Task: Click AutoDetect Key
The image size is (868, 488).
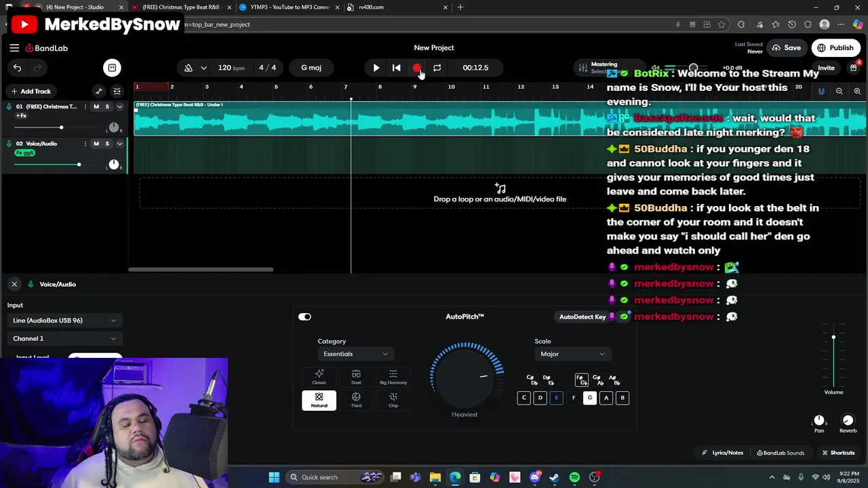Action: pos(583,317)
